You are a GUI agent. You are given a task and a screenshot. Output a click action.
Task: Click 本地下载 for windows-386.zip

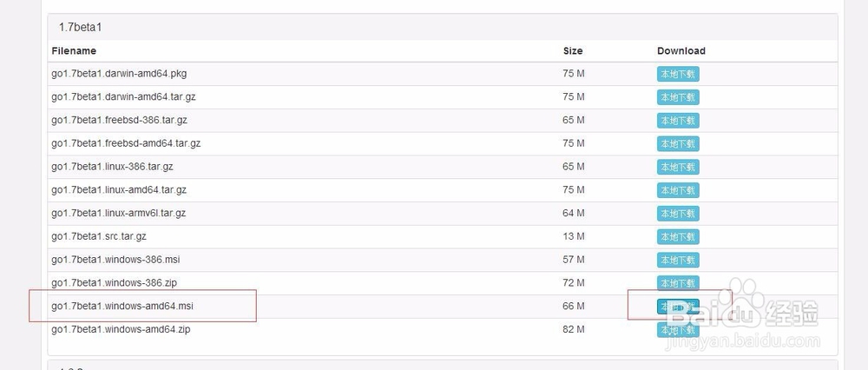678,283
